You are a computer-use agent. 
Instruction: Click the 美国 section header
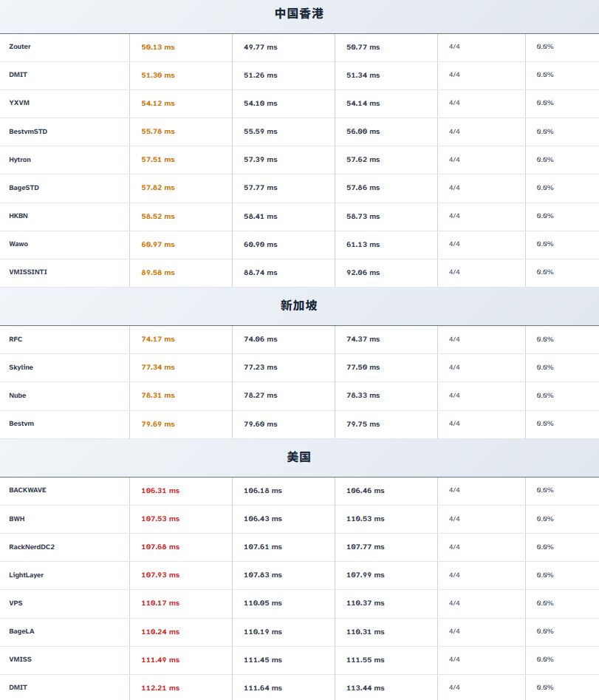pyautogui.click(x=299, y=457)
